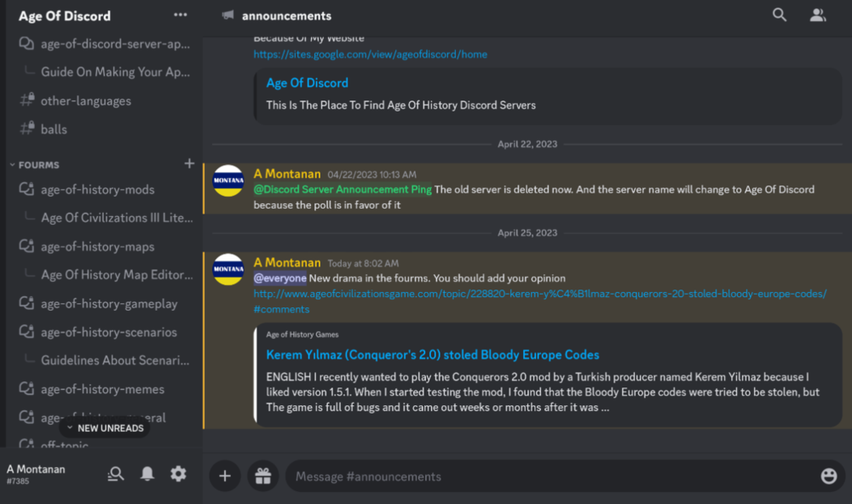Open the Age Of Discord embed title

(307, 83)
